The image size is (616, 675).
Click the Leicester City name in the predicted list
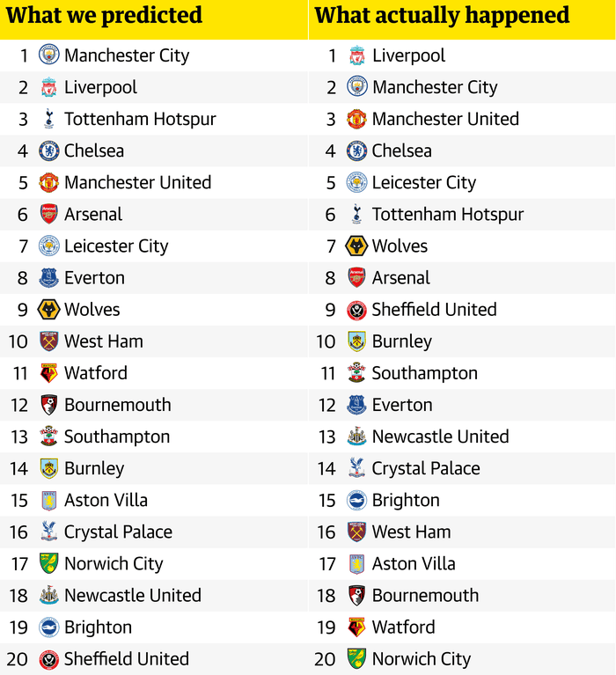116,246
